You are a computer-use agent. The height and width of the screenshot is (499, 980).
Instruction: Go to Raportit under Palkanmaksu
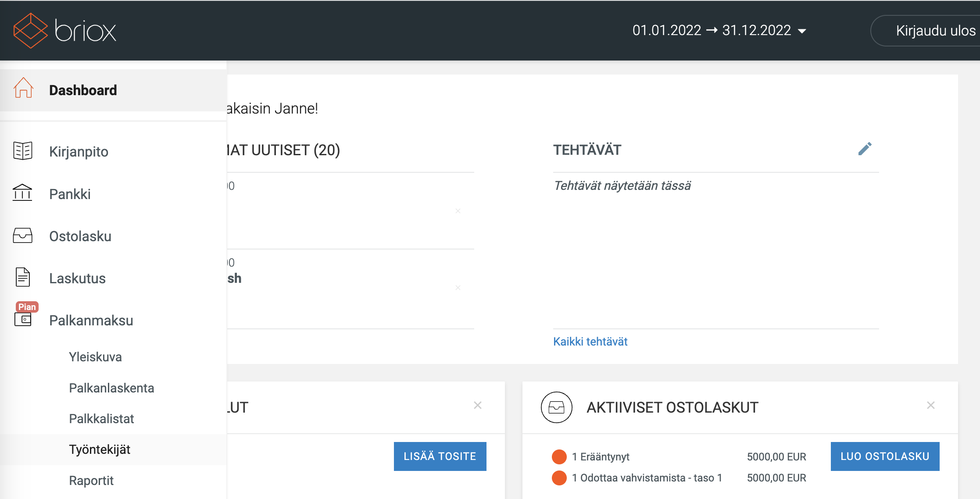click(91, 481)
